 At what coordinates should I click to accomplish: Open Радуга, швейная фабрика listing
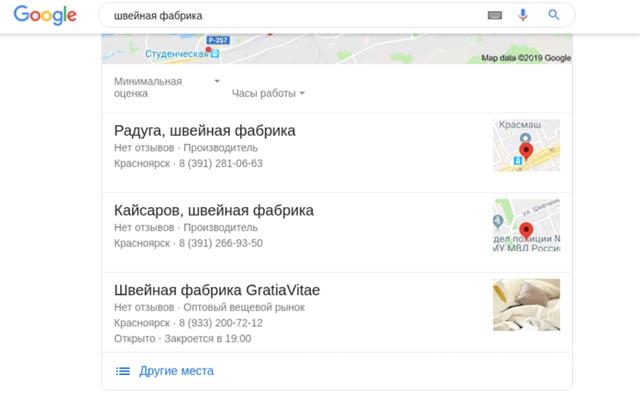tap(205, 131)
